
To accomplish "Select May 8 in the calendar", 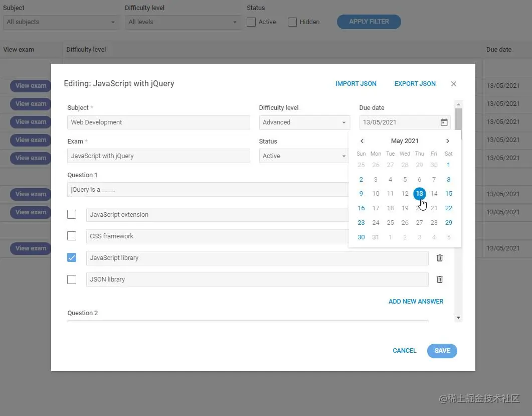I will point(449,179).
